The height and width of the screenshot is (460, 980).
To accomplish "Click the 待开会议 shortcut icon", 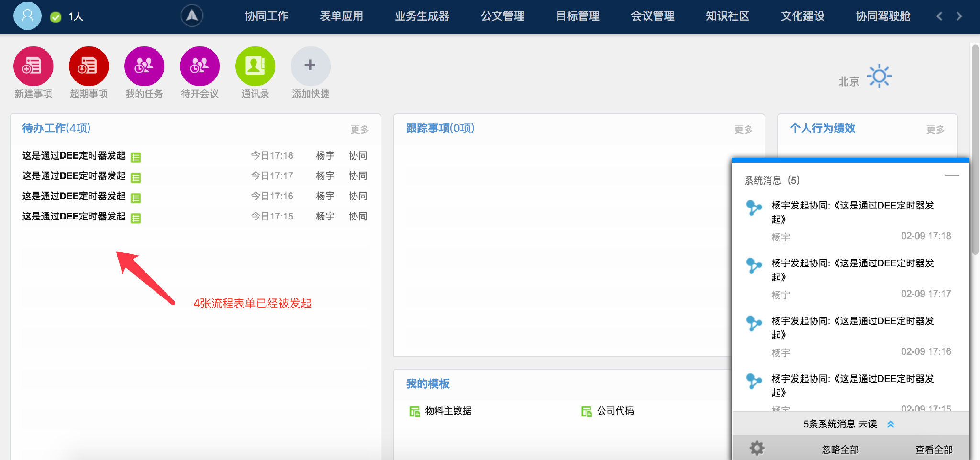I will (200, 66).
